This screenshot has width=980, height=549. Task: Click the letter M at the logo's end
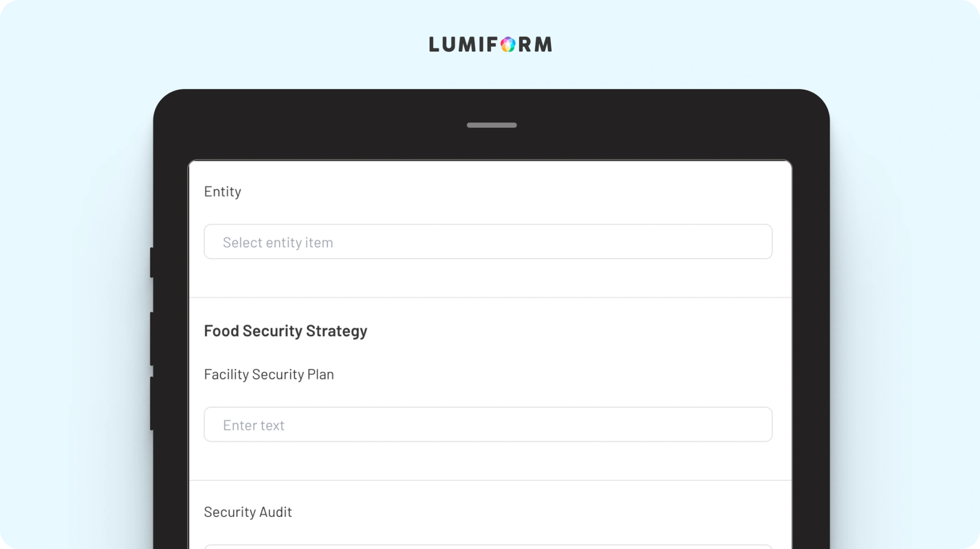point(543,44)
